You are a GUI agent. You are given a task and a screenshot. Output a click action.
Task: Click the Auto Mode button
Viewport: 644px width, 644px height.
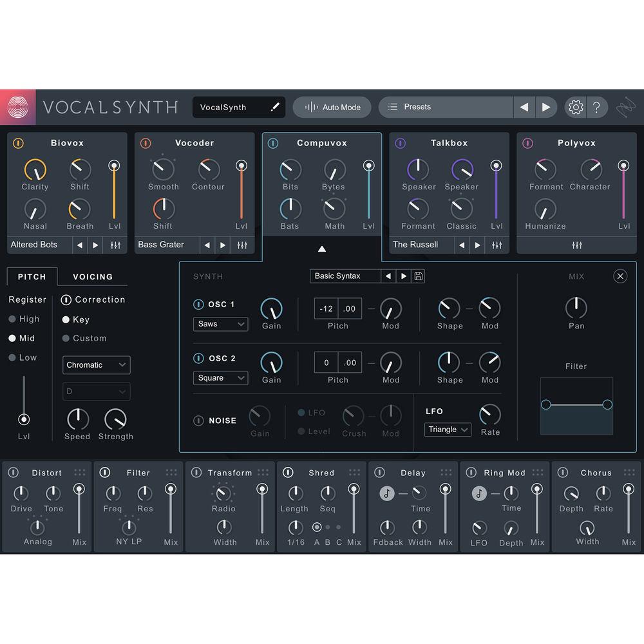pos(332,107)
